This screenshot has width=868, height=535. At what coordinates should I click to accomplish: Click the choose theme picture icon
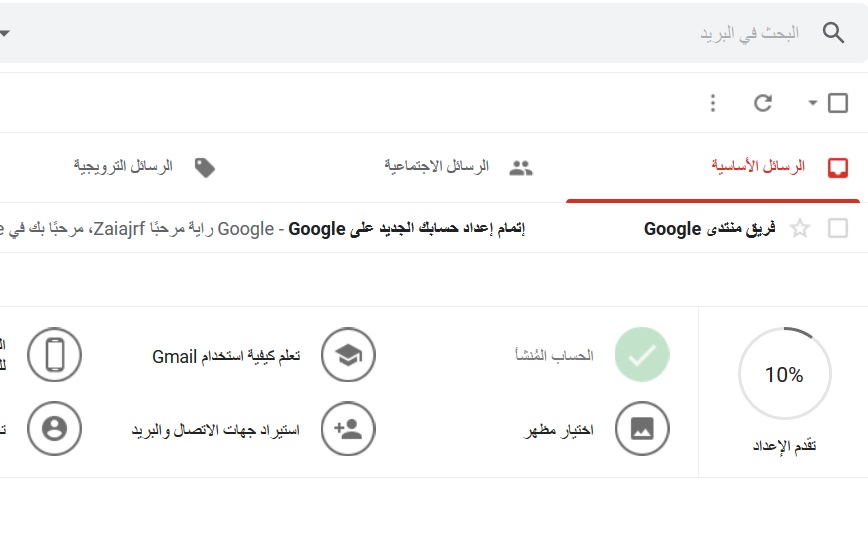click(642, 429)
